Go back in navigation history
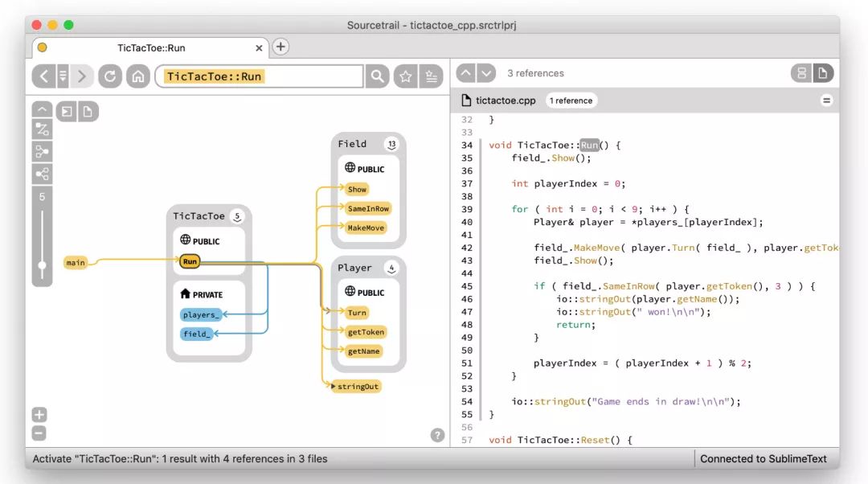Image resolution: width=868 pixels, height=484 pixels. [43, 76]
